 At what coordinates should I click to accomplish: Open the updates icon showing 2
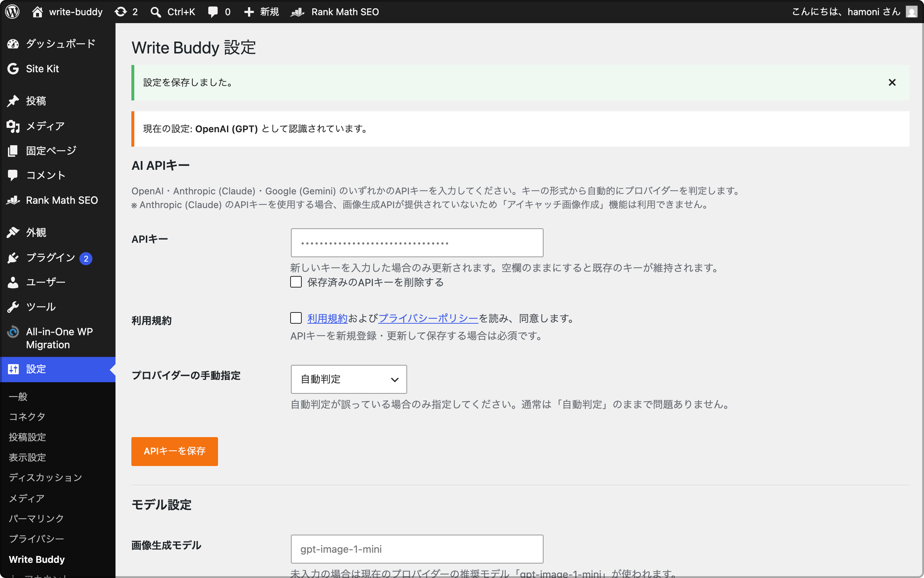(x=121, y=12)
